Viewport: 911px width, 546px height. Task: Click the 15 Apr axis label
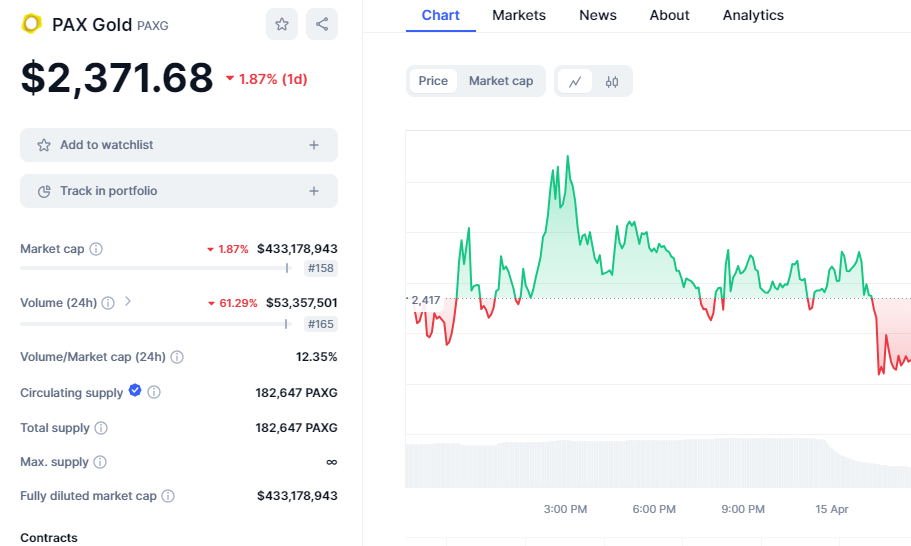[831, 509]
